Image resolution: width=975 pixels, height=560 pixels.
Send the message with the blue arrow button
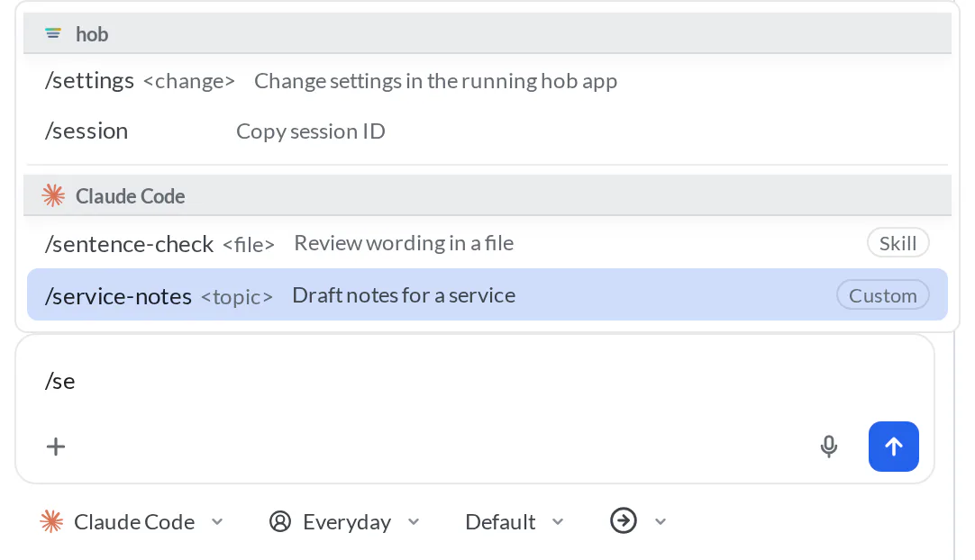click(x=894, y=447)
